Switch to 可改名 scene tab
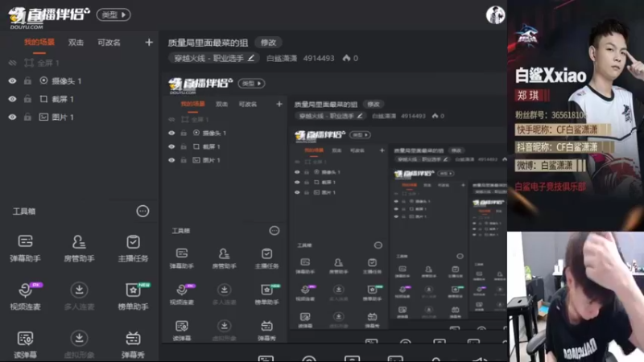 [x=109, y=43]
